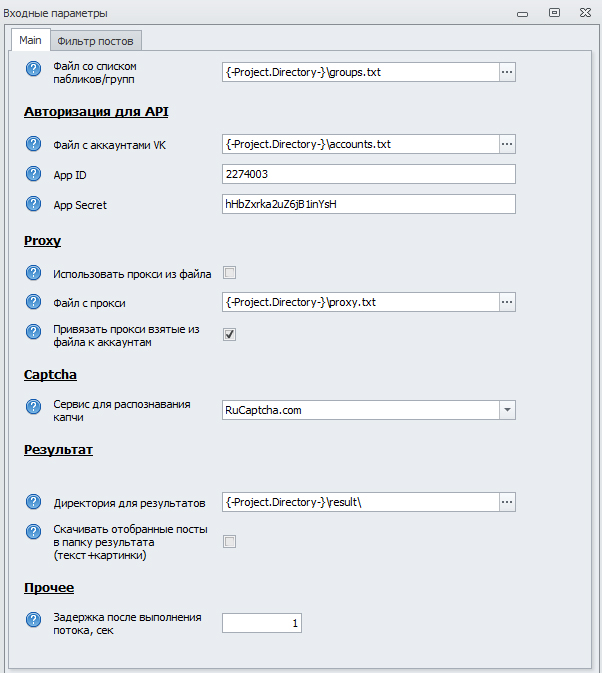This screenshot has height=673, width=602.
Task: Click the App Secret input field
Action: pos(368,204)
